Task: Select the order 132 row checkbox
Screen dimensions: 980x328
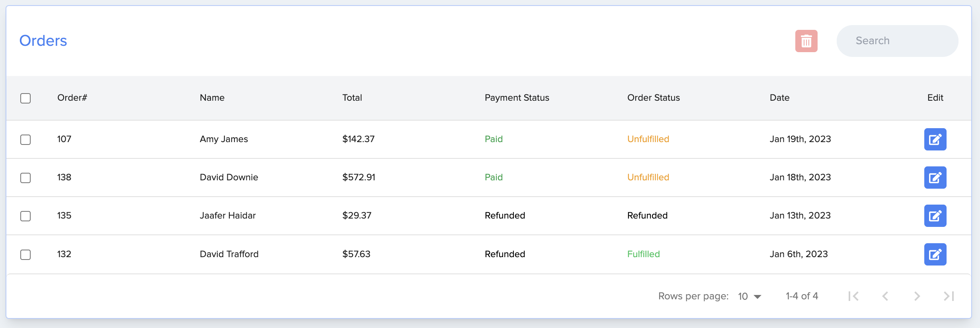Action: click(25, 255)
